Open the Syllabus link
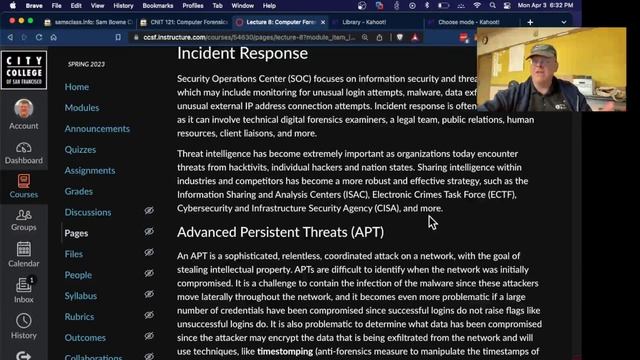This screenshot has width=640, height=360. [x=81, y=296]
